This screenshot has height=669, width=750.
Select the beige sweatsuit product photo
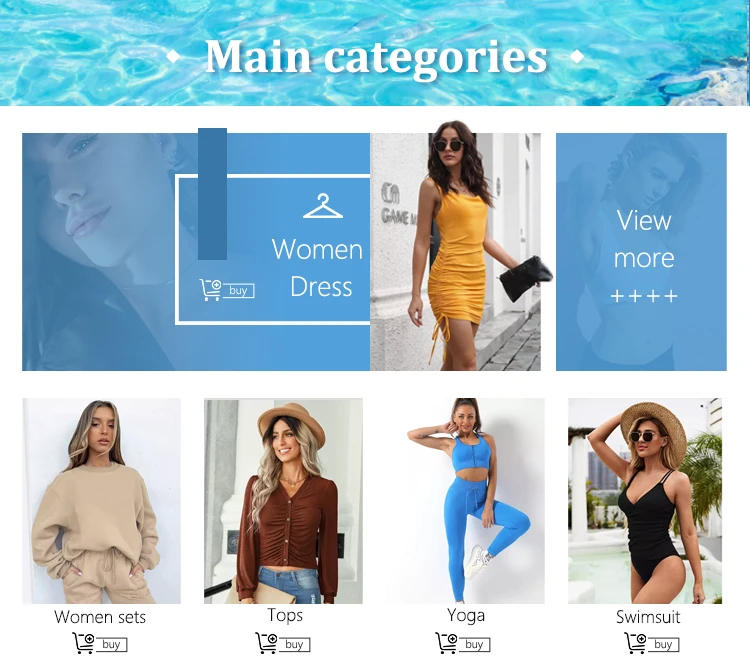click(x=101, y=501)
